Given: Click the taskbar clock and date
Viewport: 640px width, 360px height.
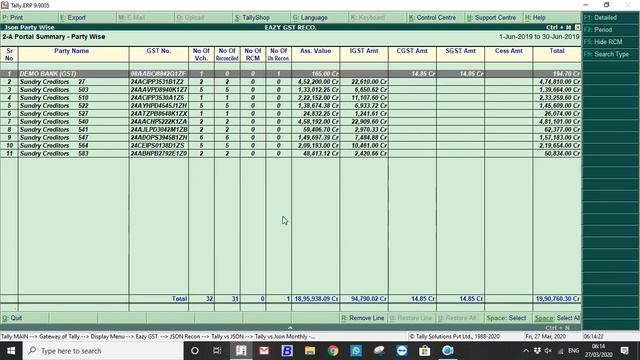Looking at the screenshot, I should pos(598,351).
